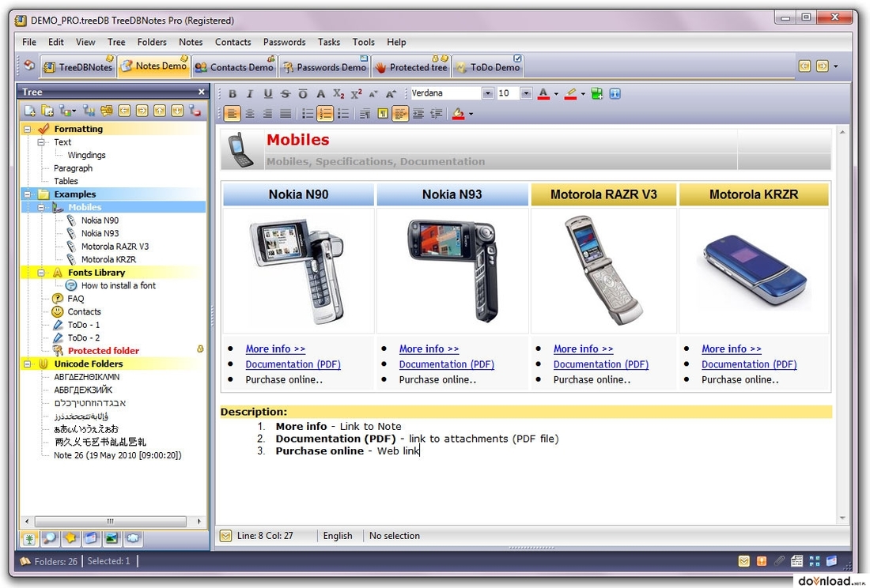Collapse the Fonts Library node

point(41,273)
